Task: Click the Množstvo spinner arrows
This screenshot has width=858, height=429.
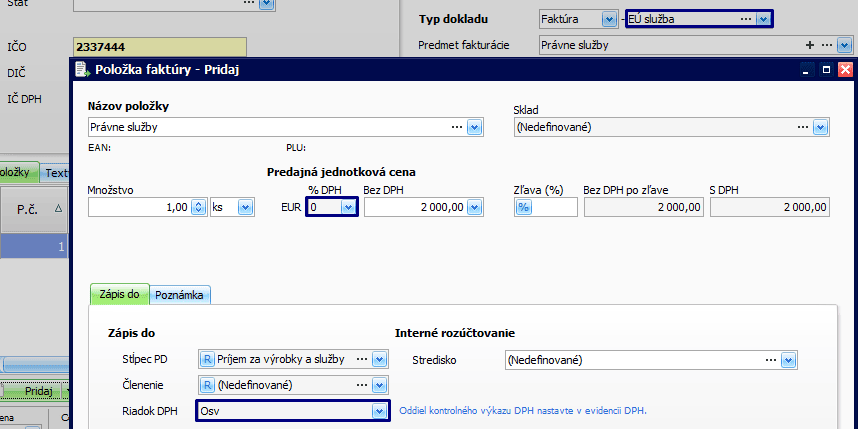Action: [x=198, y=207]
